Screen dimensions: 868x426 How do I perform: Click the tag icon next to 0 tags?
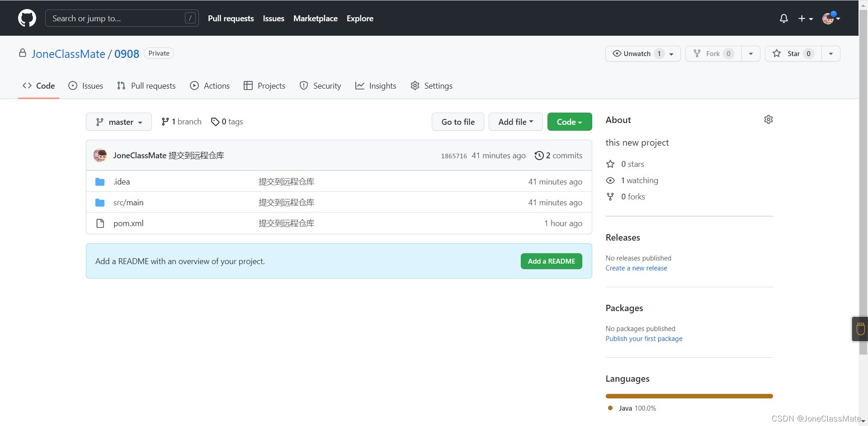[215, 122]
